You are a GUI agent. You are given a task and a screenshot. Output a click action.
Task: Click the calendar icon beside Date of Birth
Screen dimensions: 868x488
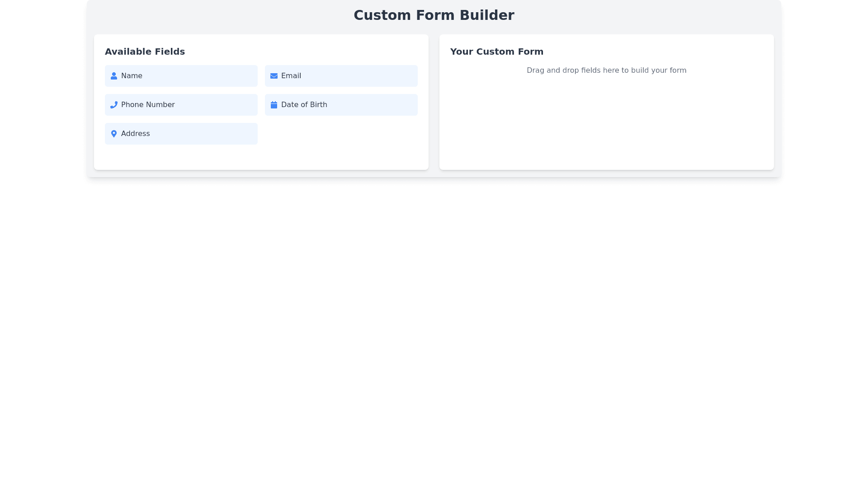click(x=274, y=105)
